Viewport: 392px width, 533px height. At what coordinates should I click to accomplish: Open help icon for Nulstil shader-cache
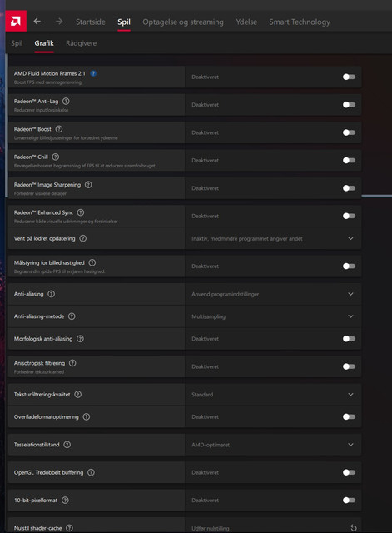pos(69,528)
